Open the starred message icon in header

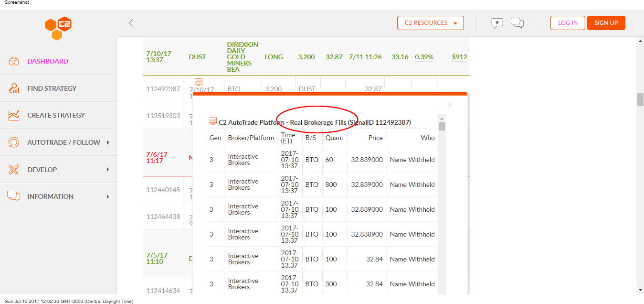tap(497, 23)
